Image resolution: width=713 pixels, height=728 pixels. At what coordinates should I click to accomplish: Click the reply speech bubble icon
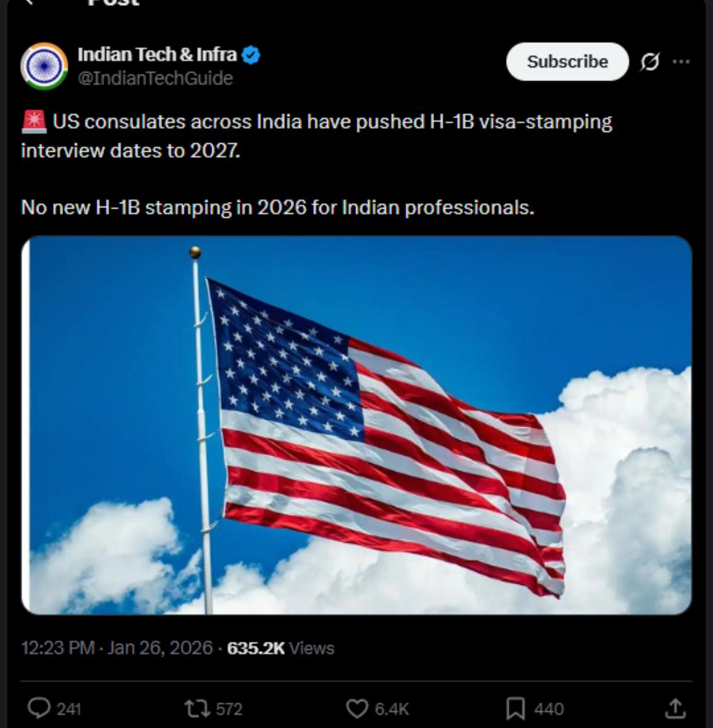pyautogui.click(x=39, y=708)
